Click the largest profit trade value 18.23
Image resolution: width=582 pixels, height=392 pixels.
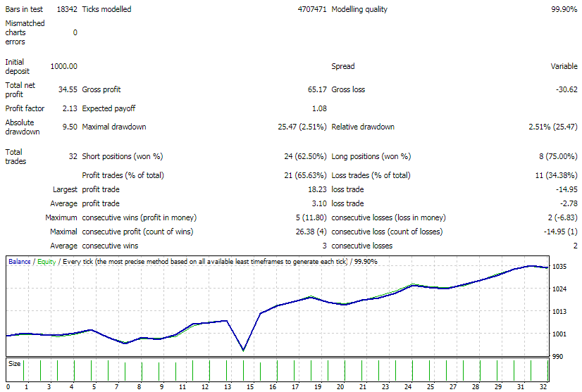pos(317,189)
